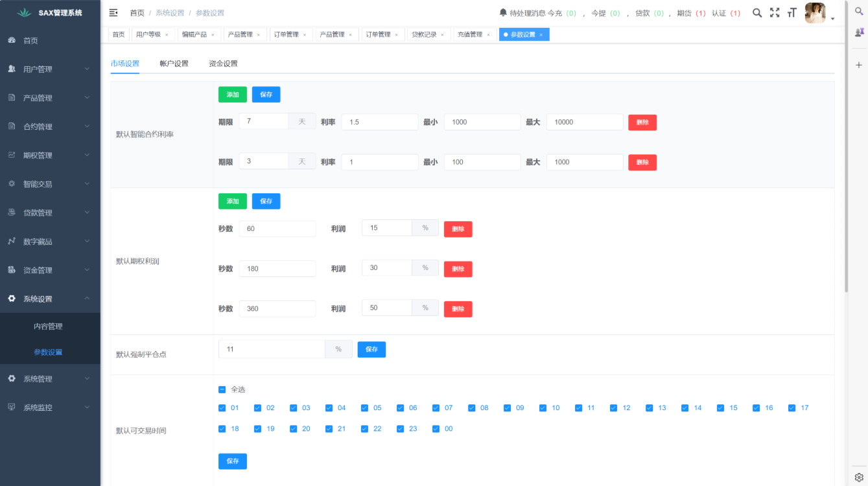Switch to the 资金设置 tab

[223, 64]
